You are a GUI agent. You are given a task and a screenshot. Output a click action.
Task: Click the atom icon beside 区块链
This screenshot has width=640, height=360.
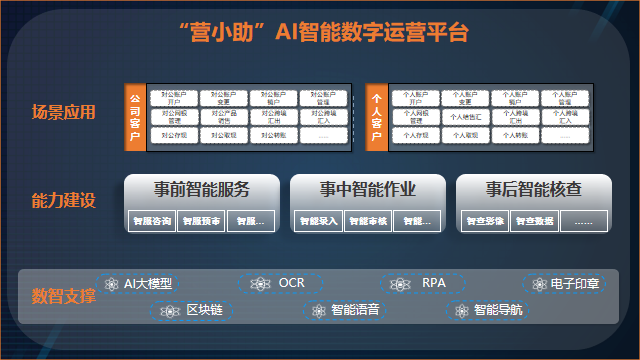(x=170, y=312)
